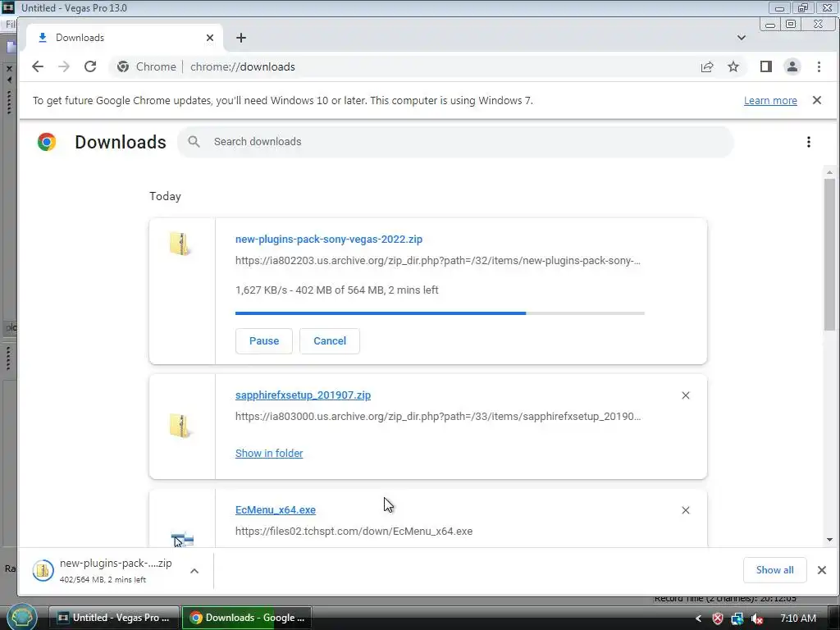Click the Chrome logo beside Downloads title
Screen dimensions: 840x630
(47, 141)
